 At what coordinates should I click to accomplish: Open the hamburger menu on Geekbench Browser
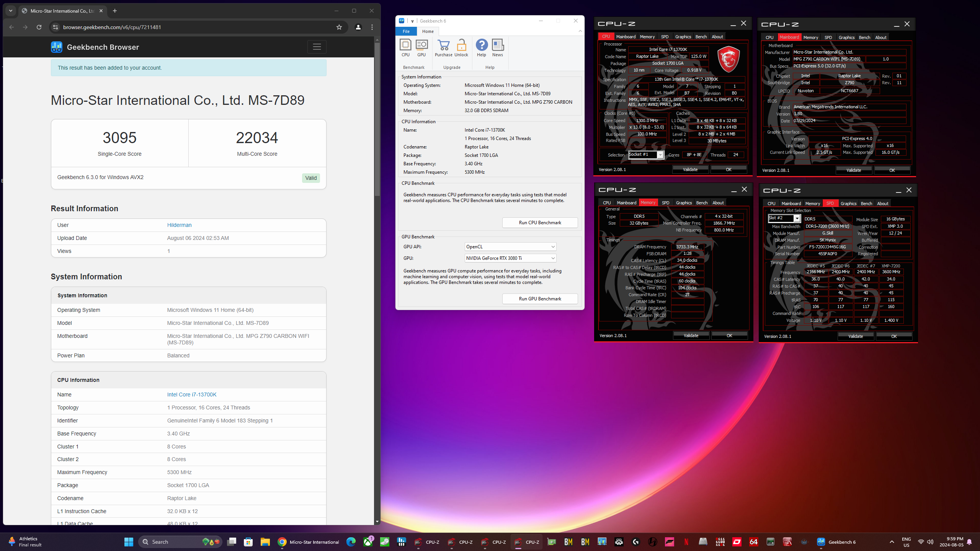click(317, 47)
